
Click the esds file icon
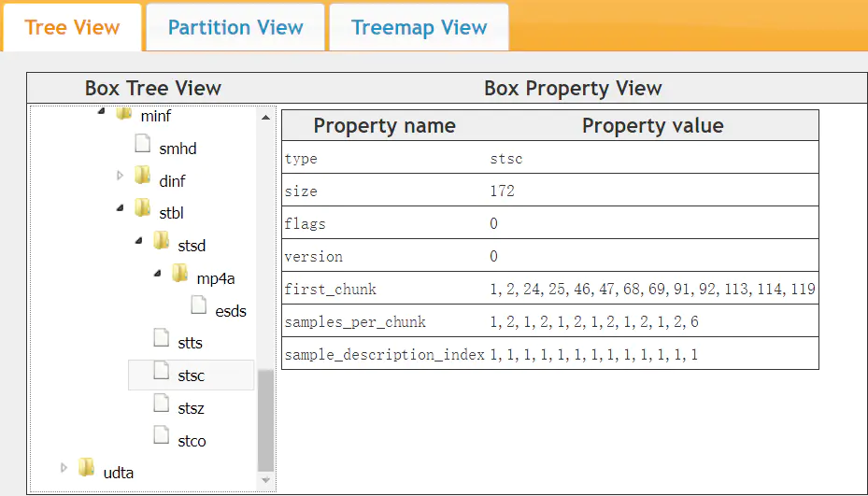click(x=199, y=305)
